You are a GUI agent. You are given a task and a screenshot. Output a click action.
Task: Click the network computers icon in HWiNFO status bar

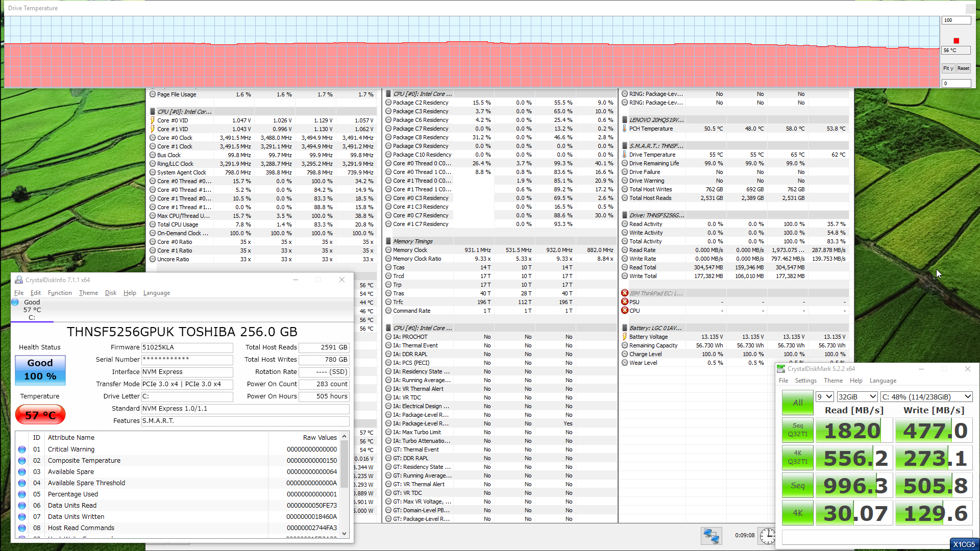(x=711, y=536)
